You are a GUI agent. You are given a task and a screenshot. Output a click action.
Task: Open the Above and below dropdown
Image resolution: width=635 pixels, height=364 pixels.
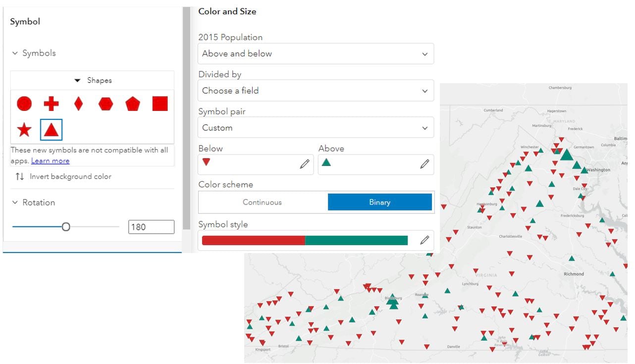[x=316, y=53]
